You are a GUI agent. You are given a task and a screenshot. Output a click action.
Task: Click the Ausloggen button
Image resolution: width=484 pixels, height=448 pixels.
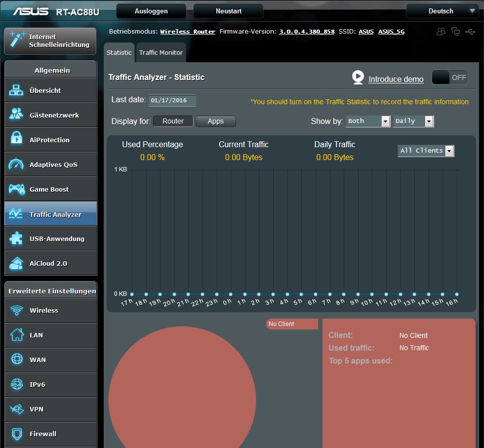click(151, 11)
